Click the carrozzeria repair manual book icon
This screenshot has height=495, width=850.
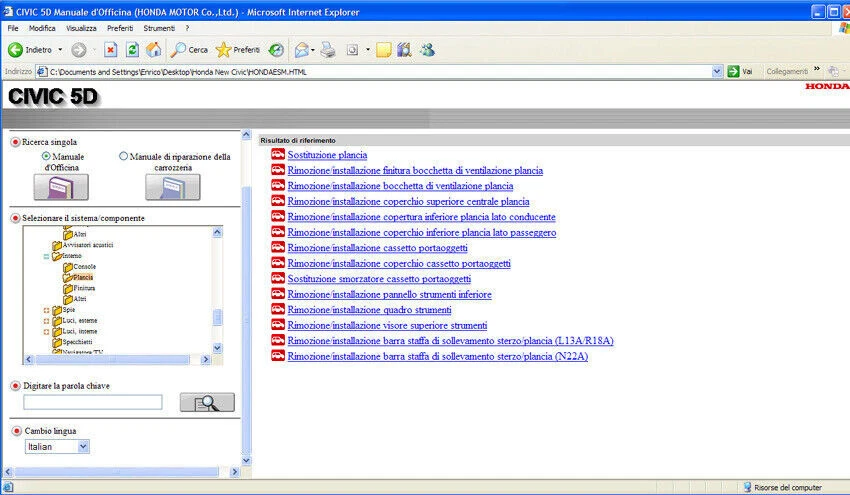point(172,188)
